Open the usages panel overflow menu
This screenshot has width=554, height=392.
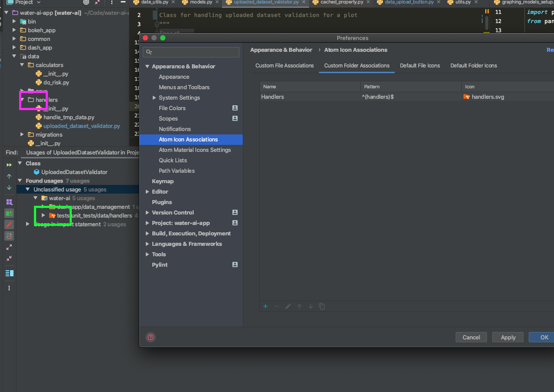[x=9, y=288]
